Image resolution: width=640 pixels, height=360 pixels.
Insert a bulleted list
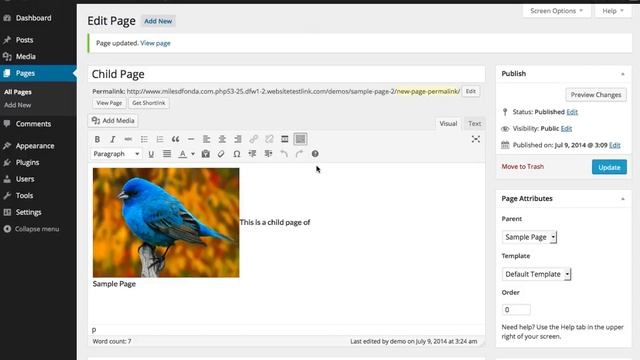click(x=144, y=139)
